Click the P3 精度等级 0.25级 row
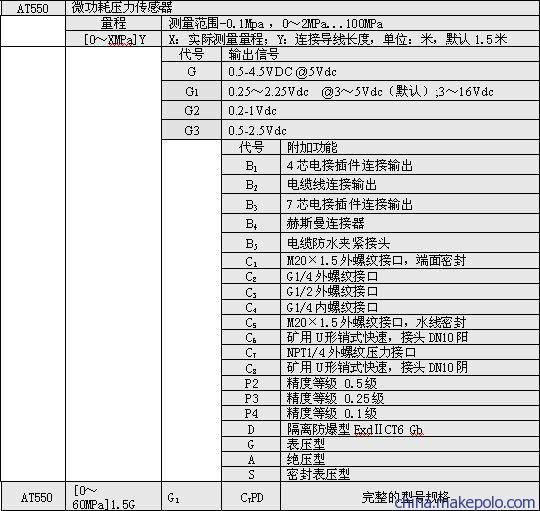Viewport: 540px width, 511px height. (x=380, y=398)
